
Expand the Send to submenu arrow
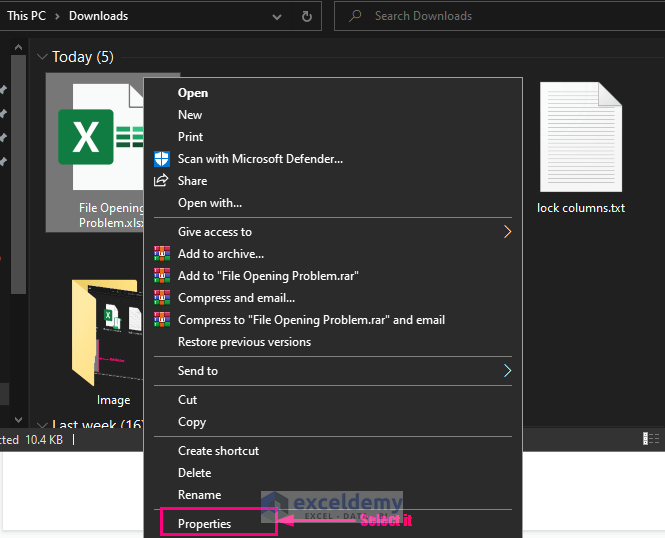tap(507, 371)
